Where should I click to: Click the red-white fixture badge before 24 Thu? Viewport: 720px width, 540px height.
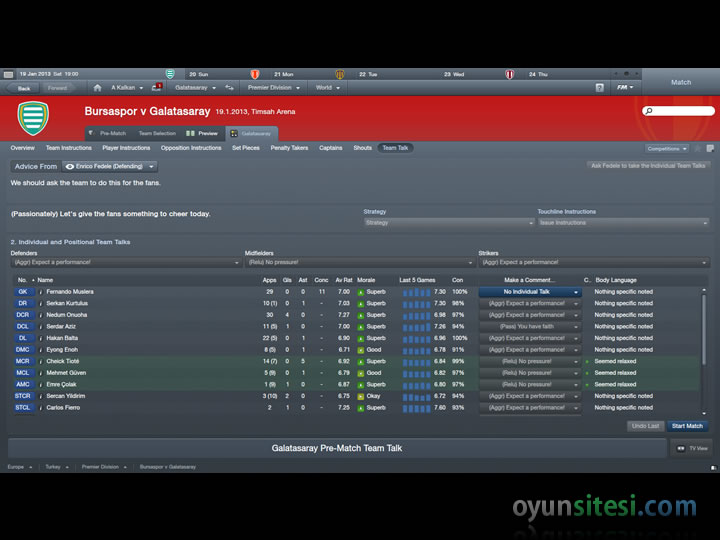(x=510, y=74)
